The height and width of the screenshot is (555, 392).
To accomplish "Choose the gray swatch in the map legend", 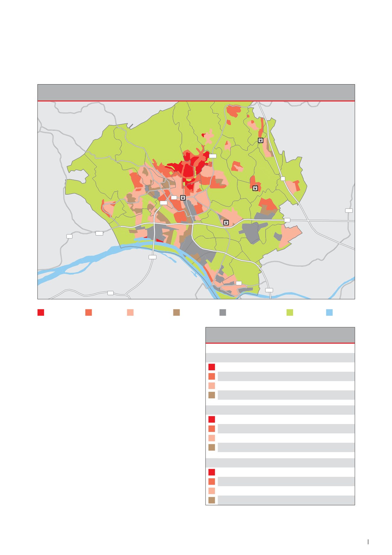I will pyautogui.click(x=223, y=312).
